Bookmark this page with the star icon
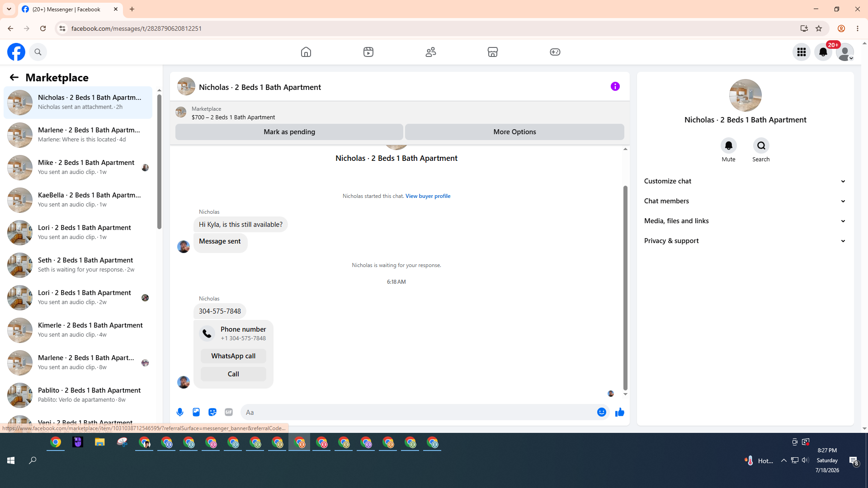The height and width of the screenshot is (488, 868). tap(819, 28)
